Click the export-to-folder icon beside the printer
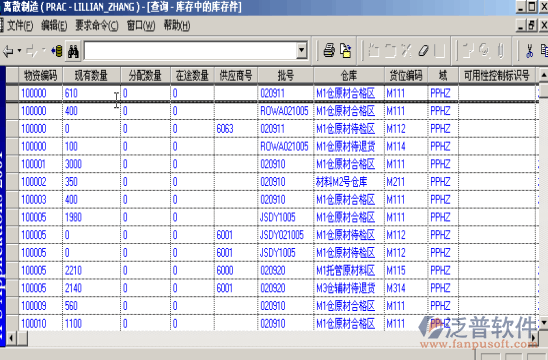 (346, 51)
